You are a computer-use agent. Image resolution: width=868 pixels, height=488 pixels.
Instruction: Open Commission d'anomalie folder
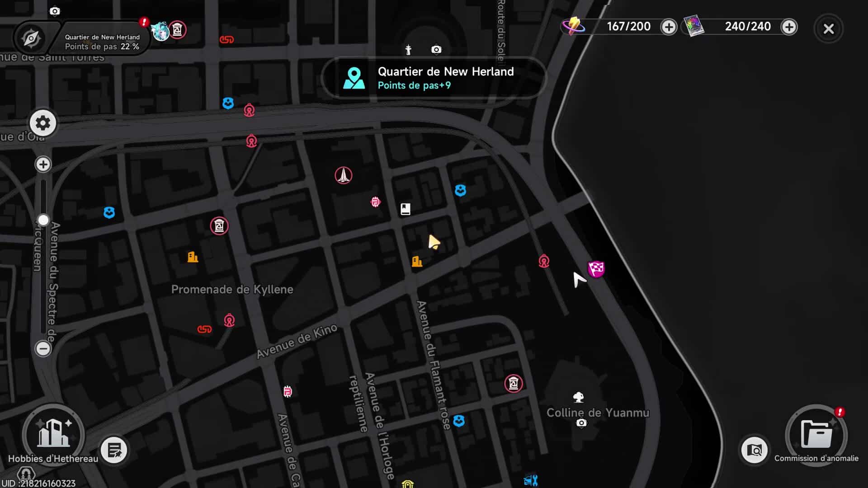pos(816,436)
